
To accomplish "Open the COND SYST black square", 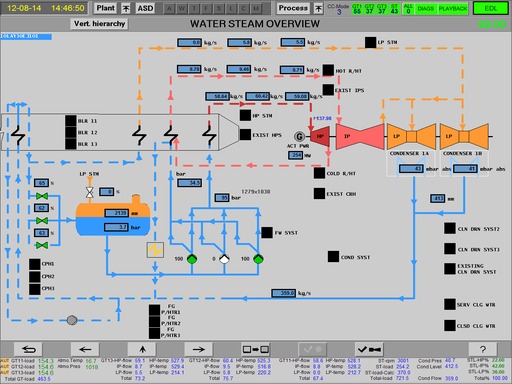I will (x=333, y=257).
